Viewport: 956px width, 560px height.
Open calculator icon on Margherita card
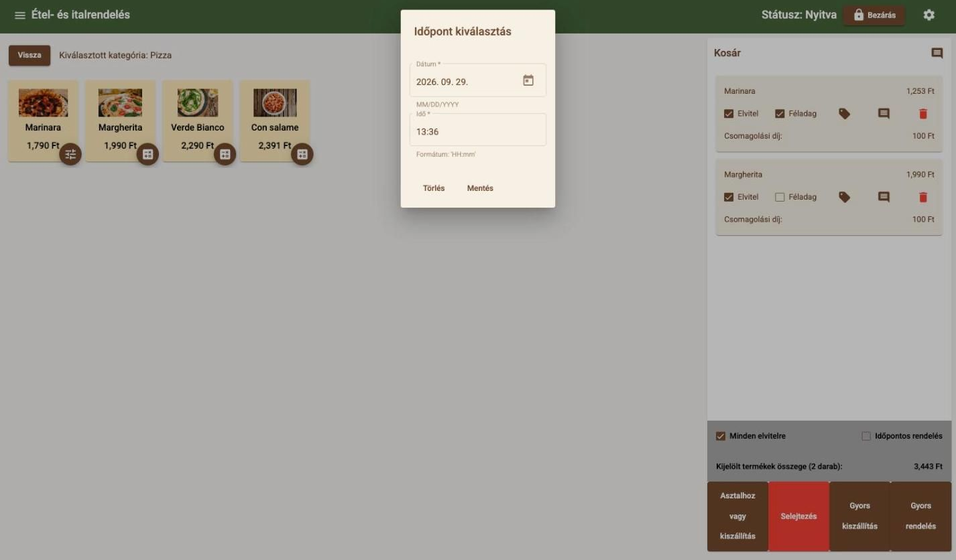147,154
